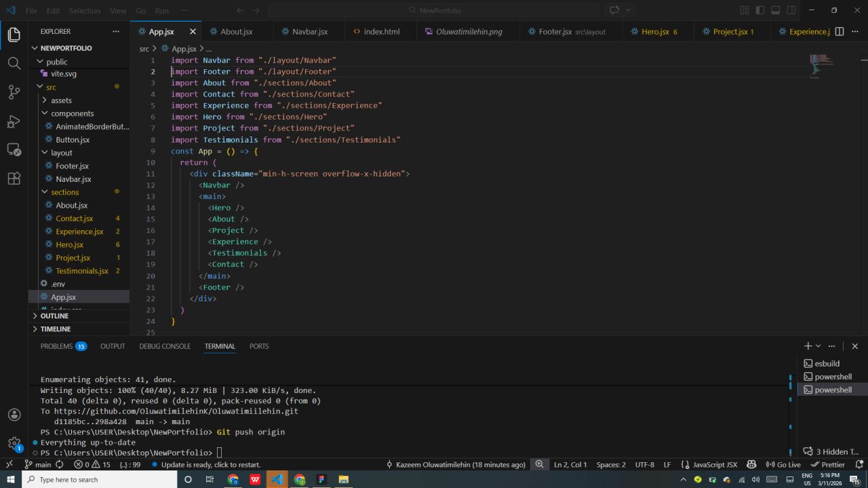The height and width of the screenshot is (488, 868).
Task: Open the Remote Explorer view
Action: pyautogui.click(x=14, y=149)
